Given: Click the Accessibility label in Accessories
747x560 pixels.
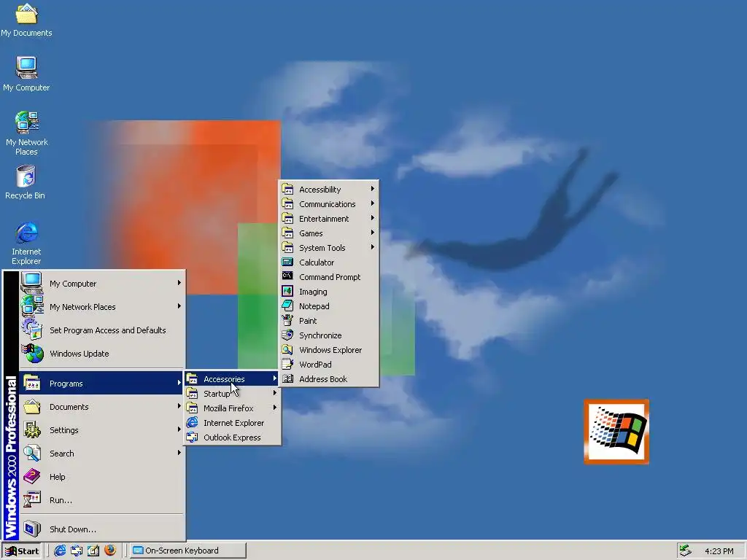Looking at the screenshot, I should pyautogui.click(x=320, y=190).
